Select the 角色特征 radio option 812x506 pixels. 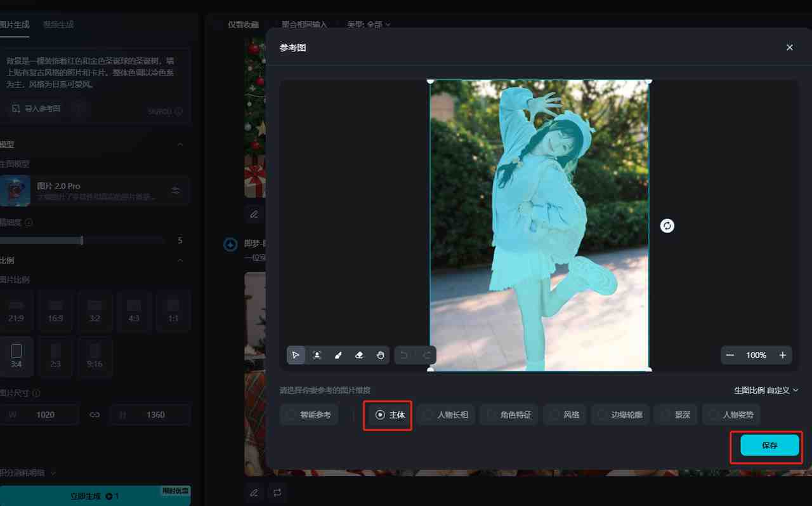point(509,415)
